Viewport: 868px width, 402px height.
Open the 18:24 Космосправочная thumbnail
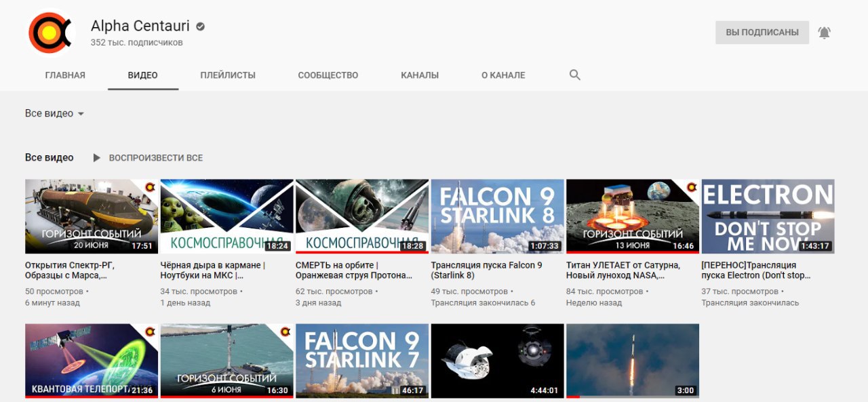(x=226, y=216)
